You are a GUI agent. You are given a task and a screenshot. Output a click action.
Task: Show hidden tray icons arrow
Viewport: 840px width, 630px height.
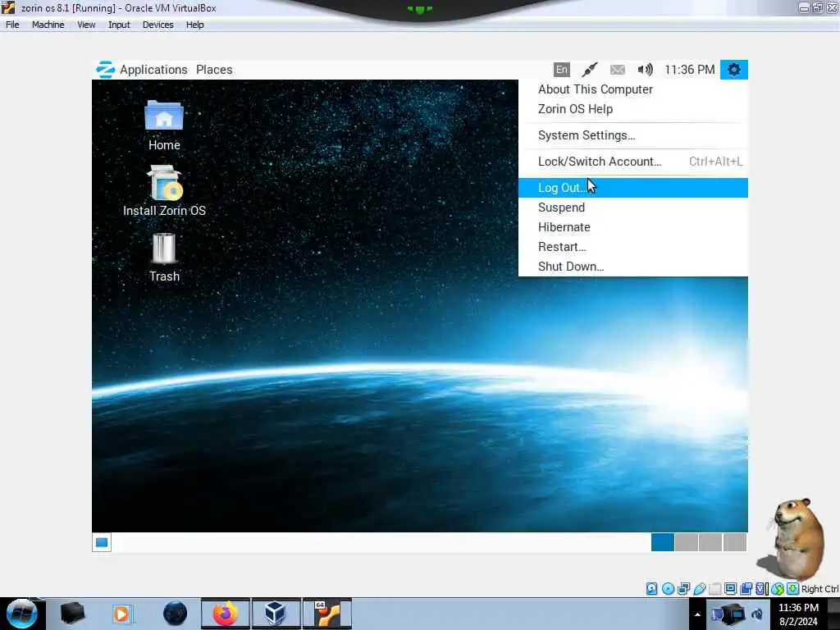pos(697,614)
